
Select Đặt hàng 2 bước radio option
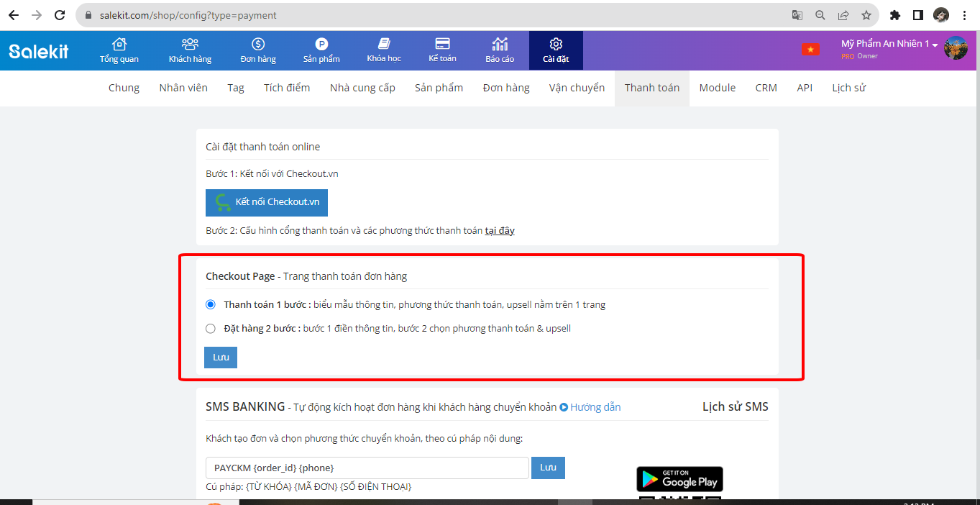(x=211, y=329)
